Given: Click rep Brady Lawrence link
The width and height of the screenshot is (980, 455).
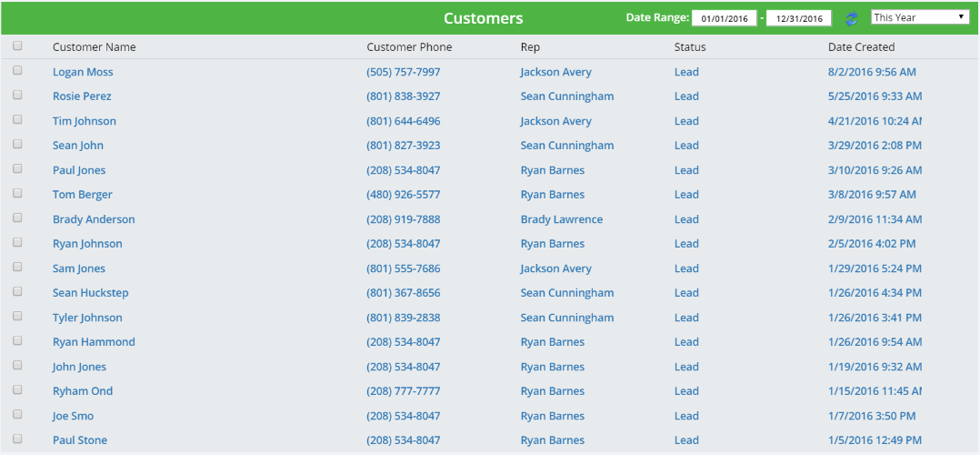Looking at the screenshot, I should [x=561, y=219].
